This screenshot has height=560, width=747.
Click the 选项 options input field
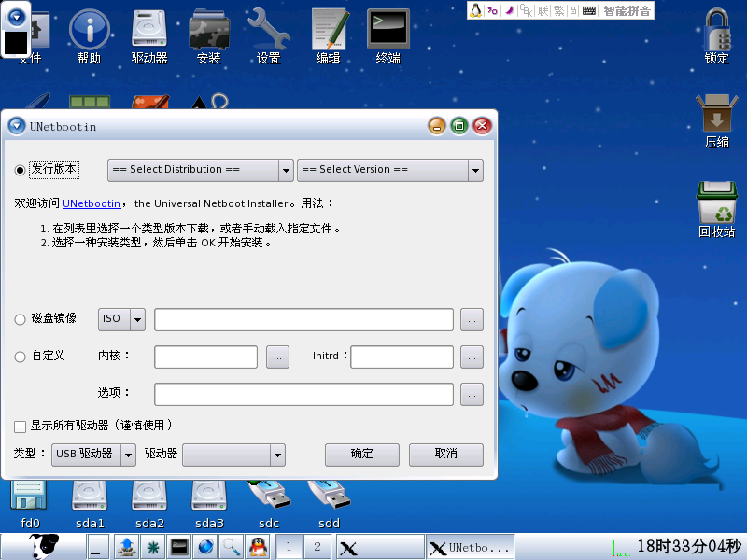coord(303,394)
